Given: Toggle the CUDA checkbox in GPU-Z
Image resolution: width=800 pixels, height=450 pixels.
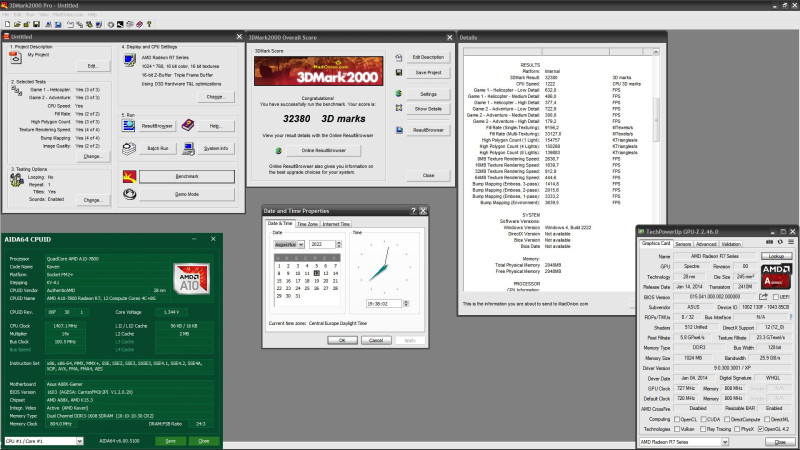Looking at the screenshot, I should [702, 419].
